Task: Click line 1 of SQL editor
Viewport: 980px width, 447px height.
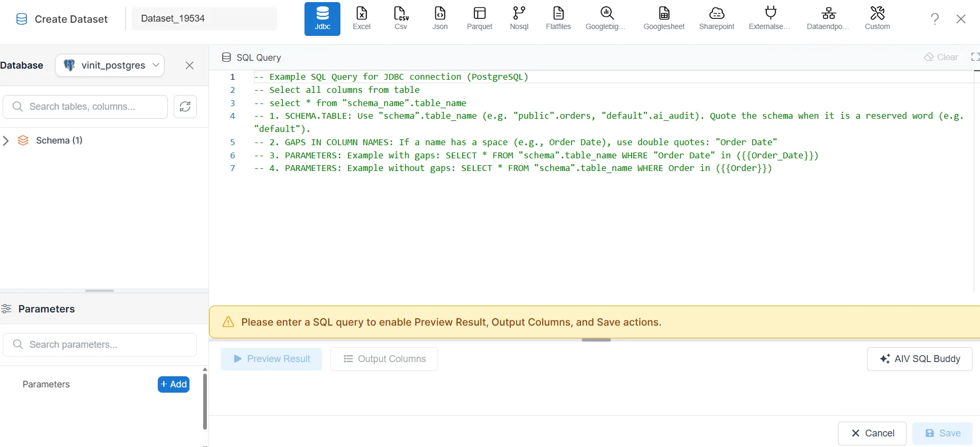Action: coord(391,77)
